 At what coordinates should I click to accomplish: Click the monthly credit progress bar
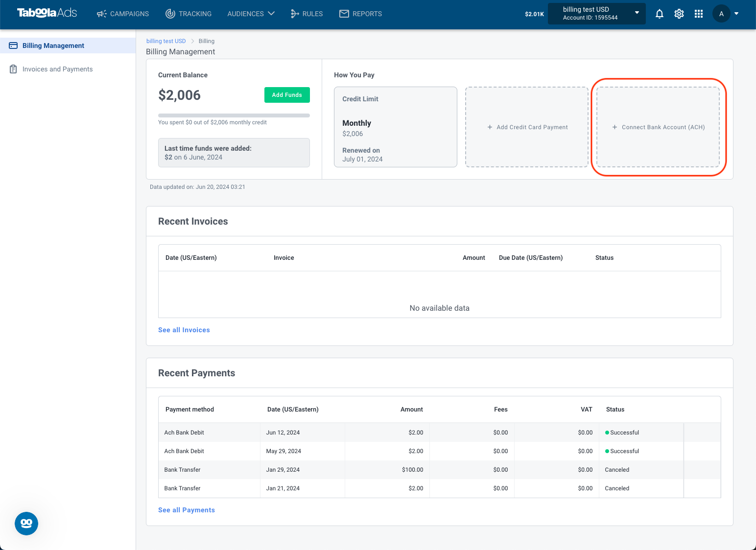click(234, 115)
